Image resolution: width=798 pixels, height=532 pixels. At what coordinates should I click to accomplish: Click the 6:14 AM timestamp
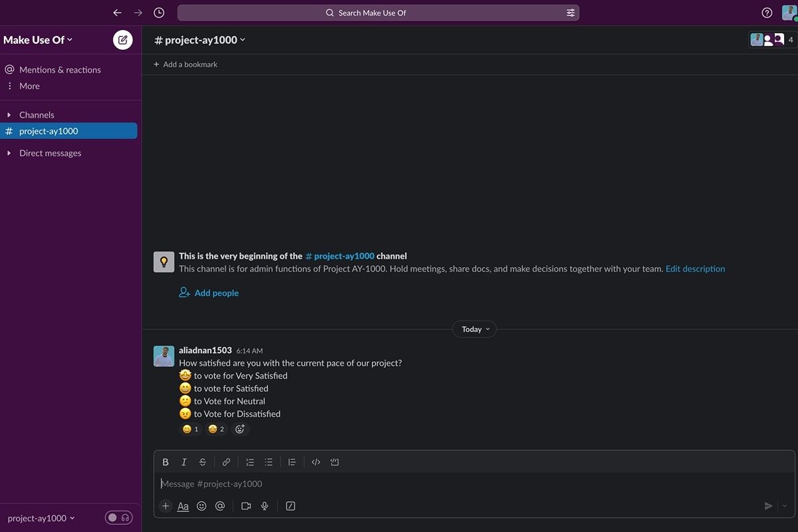coord(249,350)
